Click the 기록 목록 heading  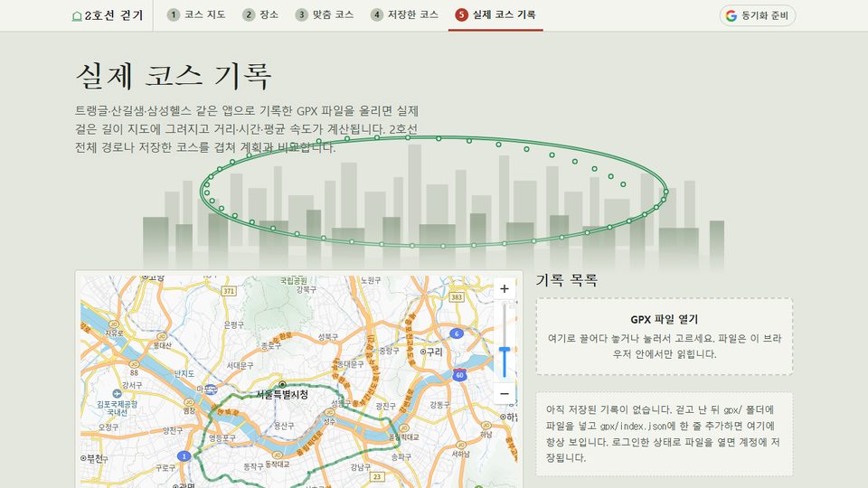566,280
